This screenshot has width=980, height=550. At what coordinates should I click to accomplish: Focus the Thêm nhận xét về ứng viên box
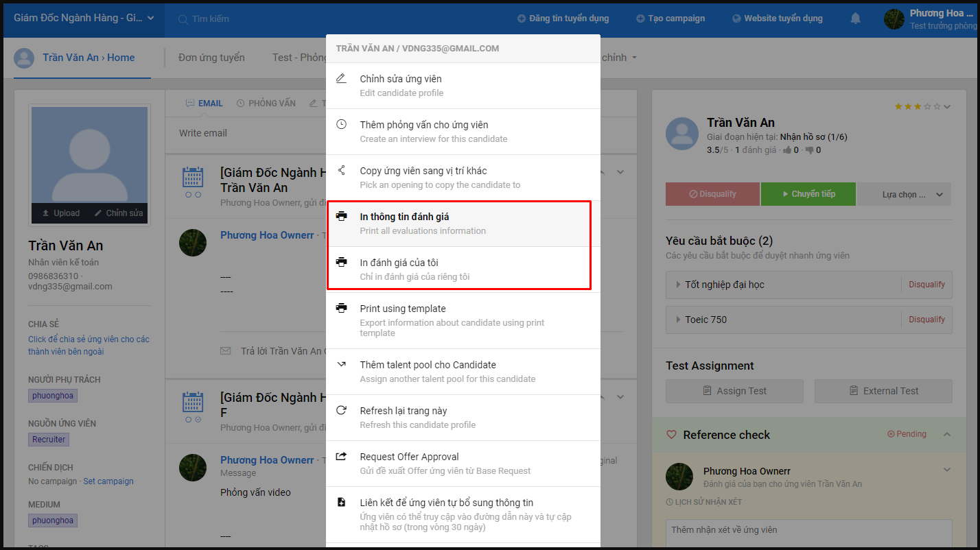pyautogui.click(x=808, y=534)
